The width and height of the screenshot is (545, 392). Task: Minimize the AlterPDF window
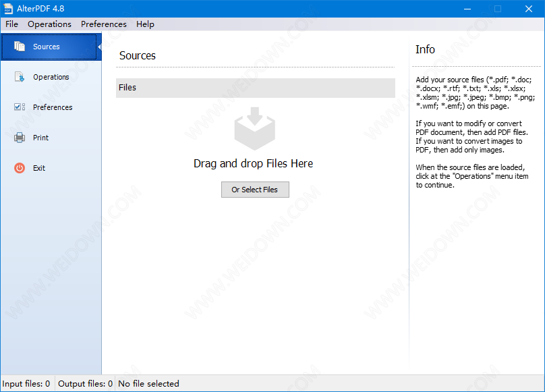click(467, 9)
